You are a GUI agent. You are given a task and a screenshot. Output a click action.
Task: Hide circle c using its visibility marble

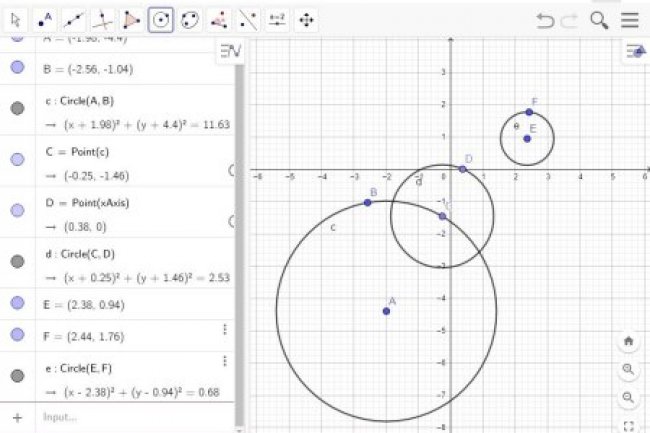(17, 108)
